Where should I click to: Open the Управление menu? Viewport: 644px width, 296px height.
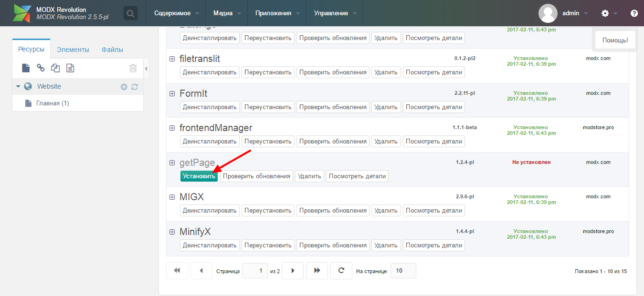pyautogui.click(x=335, y=13)
